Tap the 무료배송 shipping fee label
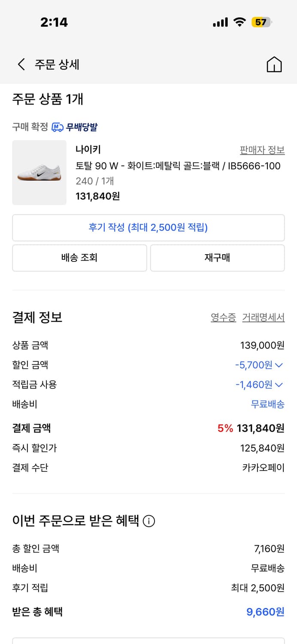Viewport: 297px width, 644px height. tap(269, 404)
